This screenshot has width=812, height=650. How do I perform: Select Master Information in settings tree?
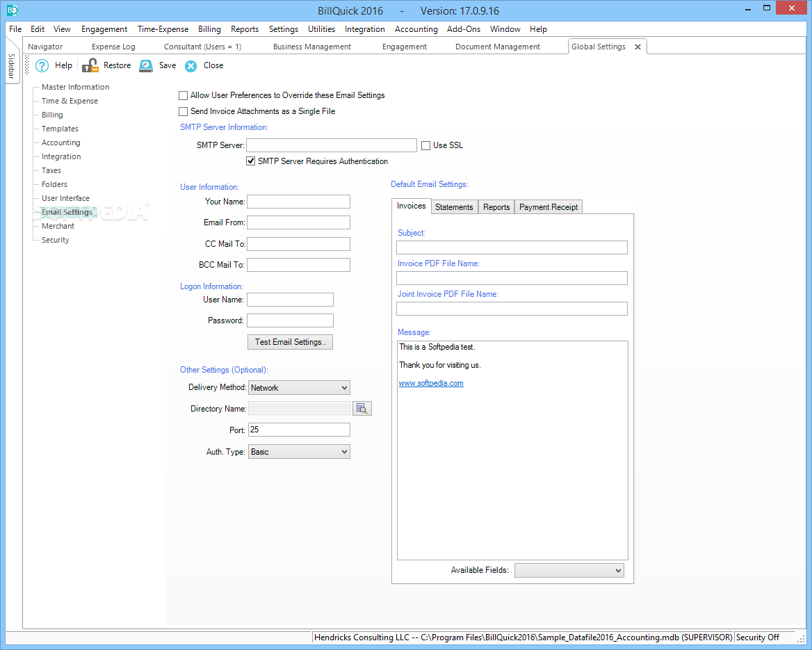click(x=76, y=87)
